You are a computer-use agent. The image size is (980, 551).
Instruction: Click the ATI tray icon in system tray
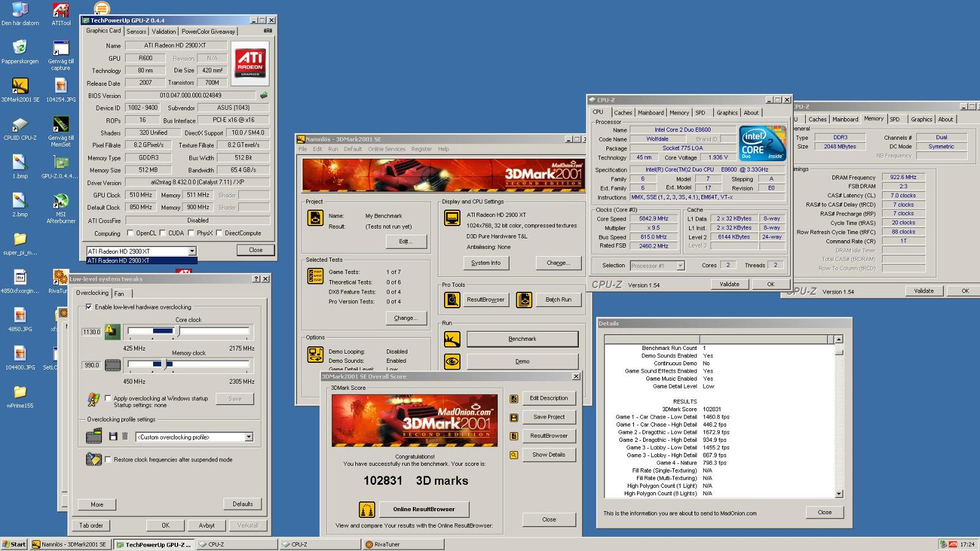952,544
